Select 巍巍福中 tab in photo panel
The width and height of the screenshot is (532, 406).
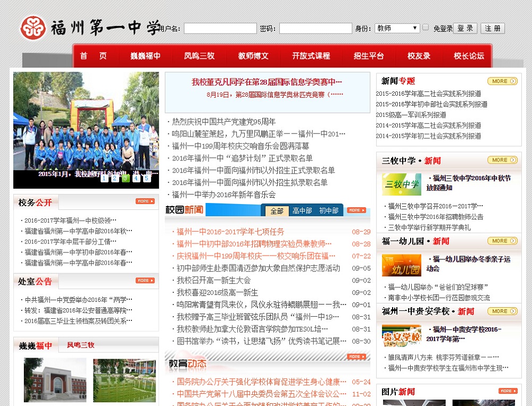pos(36,345)
